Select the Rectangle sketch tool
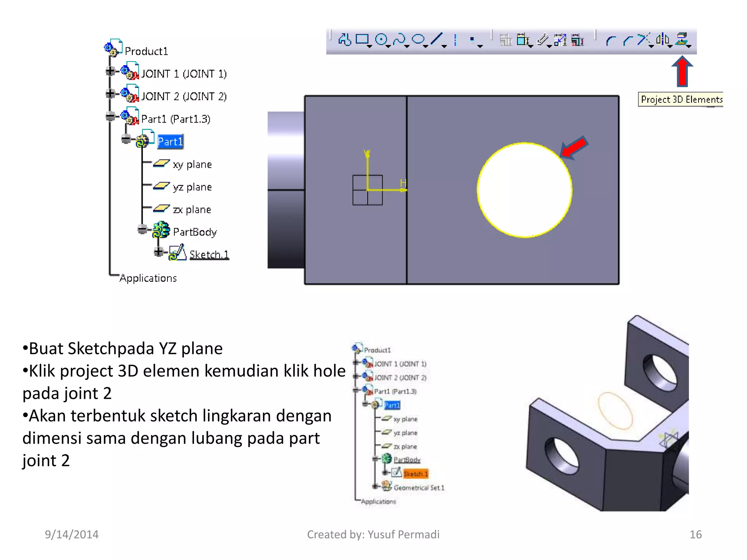Viewport: 747px width, 560px height. click(x=362, y=39)
